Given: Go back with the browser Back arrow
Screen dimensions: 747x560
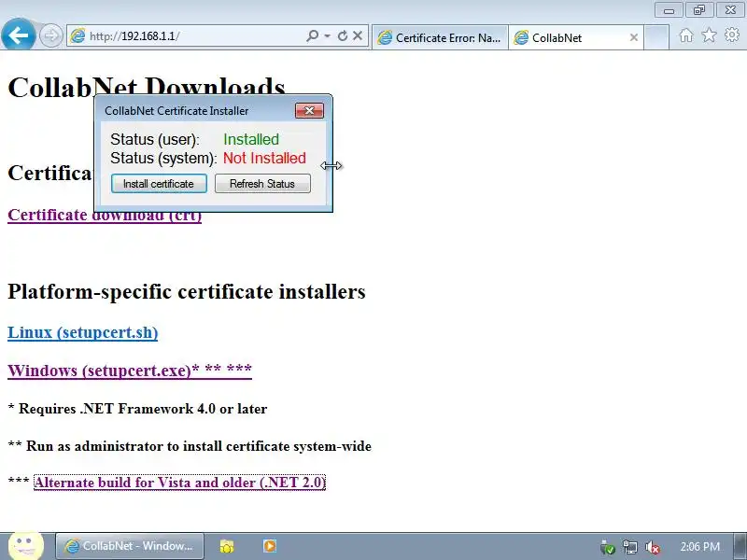Looking at the screenshot, I should [x=18, y=35].
